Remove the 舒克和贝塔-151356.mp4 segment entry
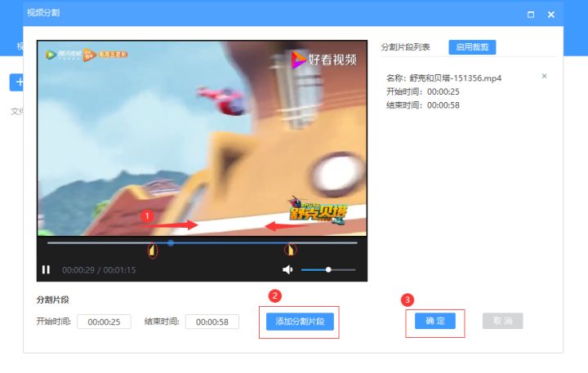The height and width of the screenshot is (373, 588). pyautogui.click(x=544, y=76)
